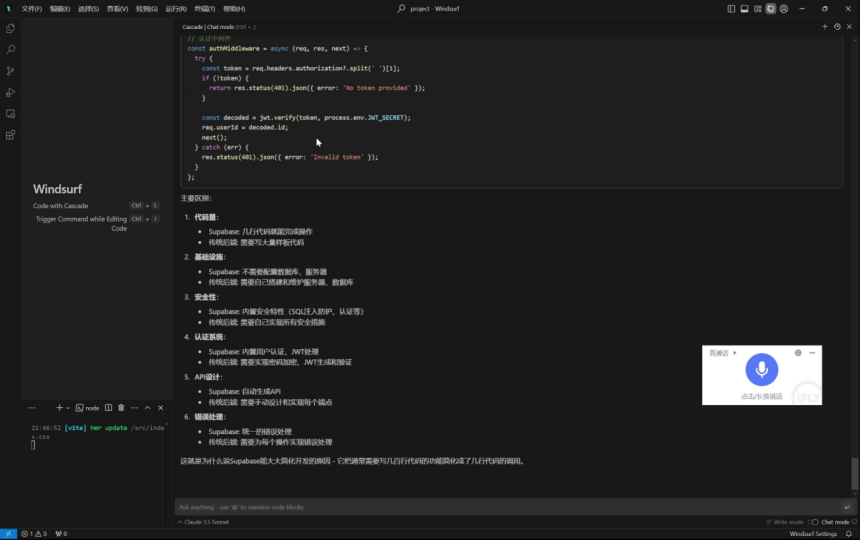Viewport: 860px width, 540px height.
Task: Maximize terminal panel with the up chevron
Action: pyautogui.click(x=148, y=408)
